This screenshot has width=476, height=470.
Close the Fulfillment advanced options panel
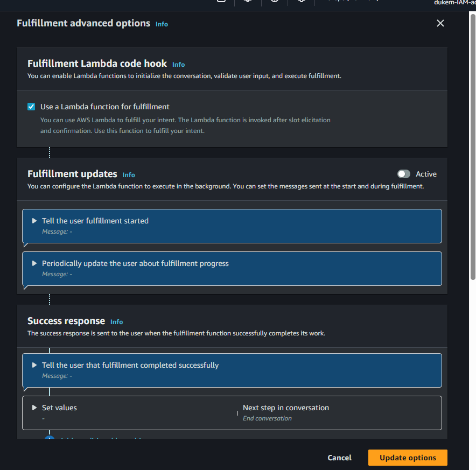[440, 23]
